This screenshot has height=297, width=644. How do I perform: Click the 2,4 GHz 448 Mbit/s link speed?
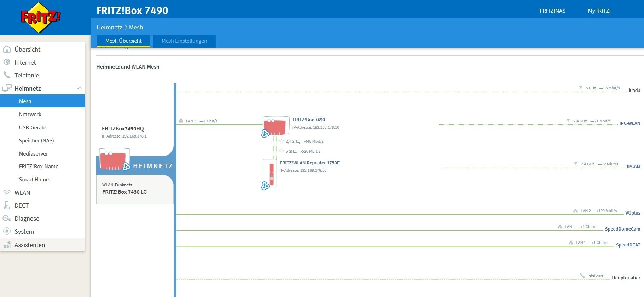(x=304, y=141)
